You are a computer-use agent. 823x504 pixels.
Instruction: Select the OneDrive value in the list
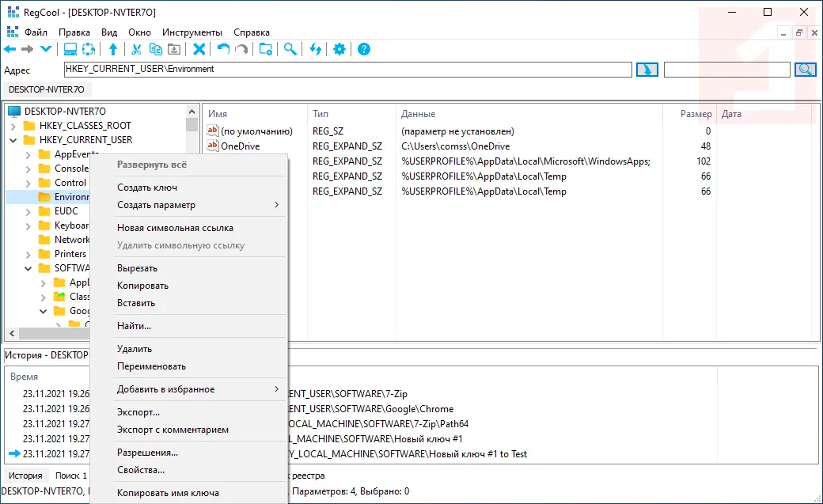(x=240, y=146)
